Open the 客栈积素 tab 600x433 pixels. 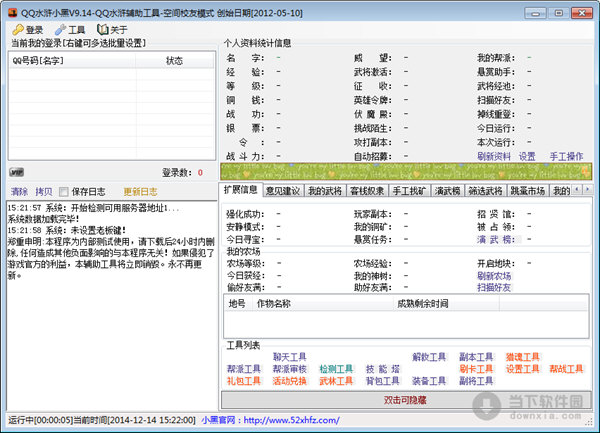click(x=367, y=190)
